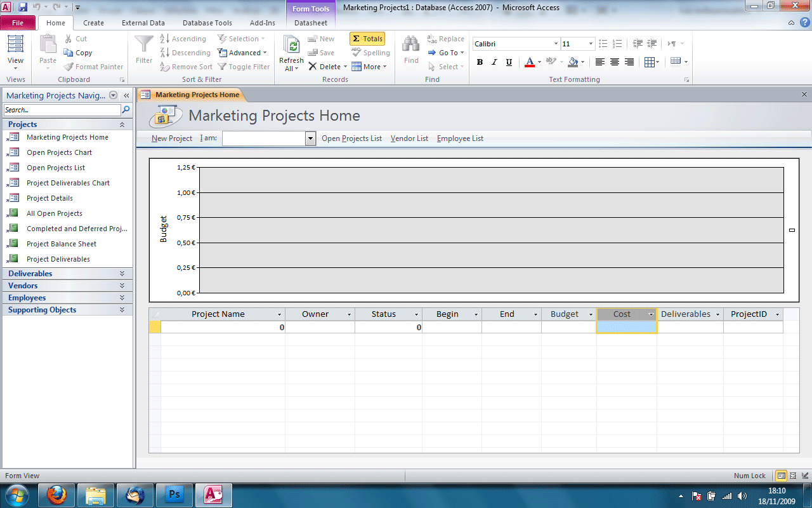Open the Vendor List link
Screen dimensions: 812x508
409,138
